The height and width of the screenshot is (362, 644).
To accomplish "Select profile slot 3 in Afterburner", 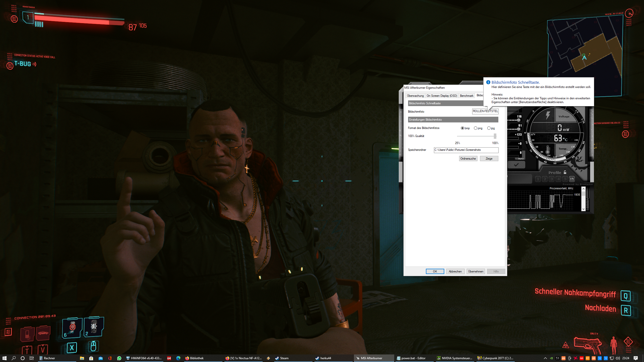I will pos(551,179).
